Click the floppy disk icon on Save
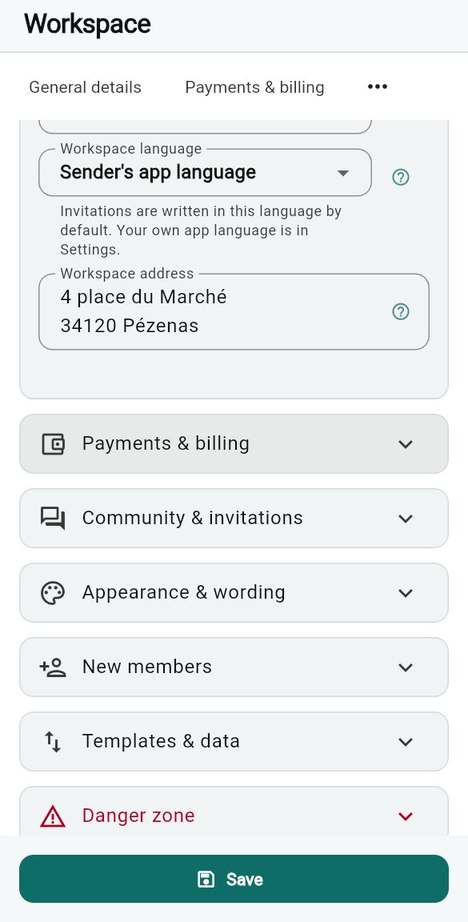 click(x=205, y=879)
